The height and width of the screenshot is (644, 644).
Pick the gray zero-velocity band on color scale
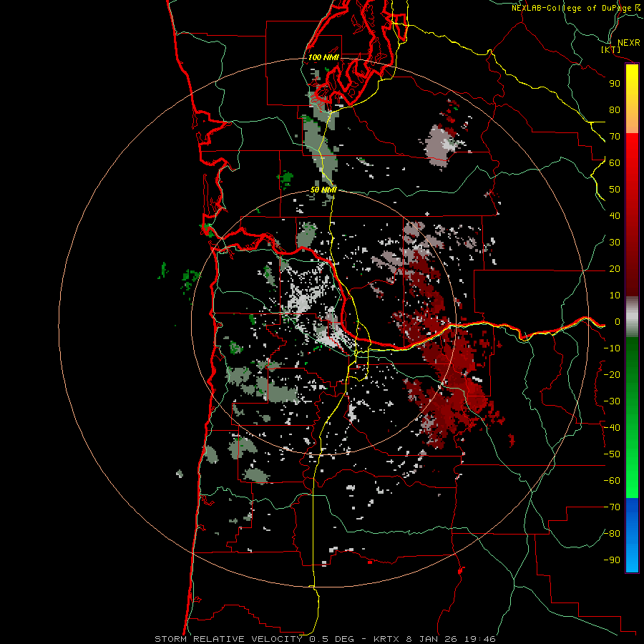[632, 317]
